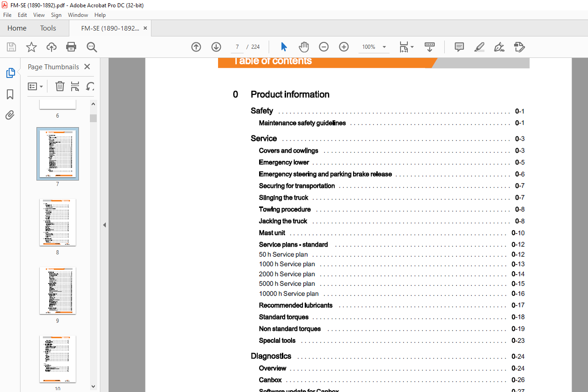
Task: Add a comment sticky note
Action: (x=459, y=47)
